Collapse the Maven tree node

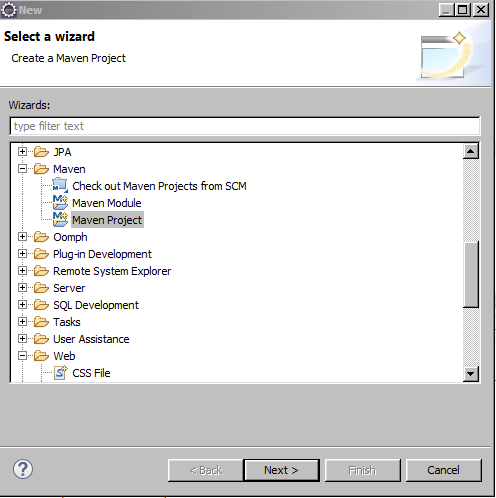point(22,169)
